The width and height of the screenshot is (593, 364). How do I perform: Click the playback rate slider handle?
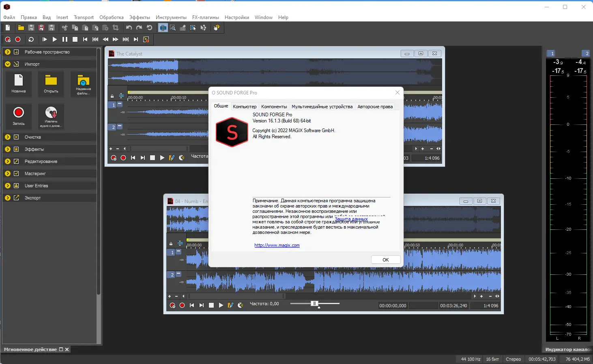click(314, 304)
